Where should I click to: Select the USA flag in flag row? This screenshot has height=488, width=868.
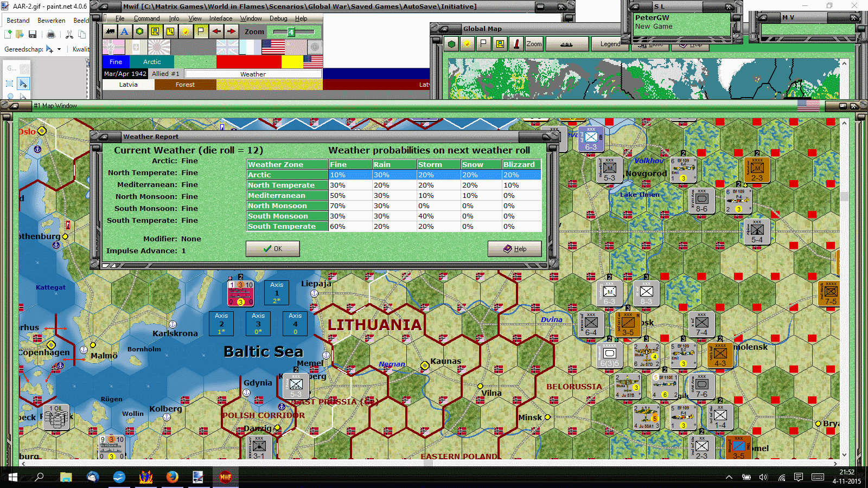click(273, 47)
